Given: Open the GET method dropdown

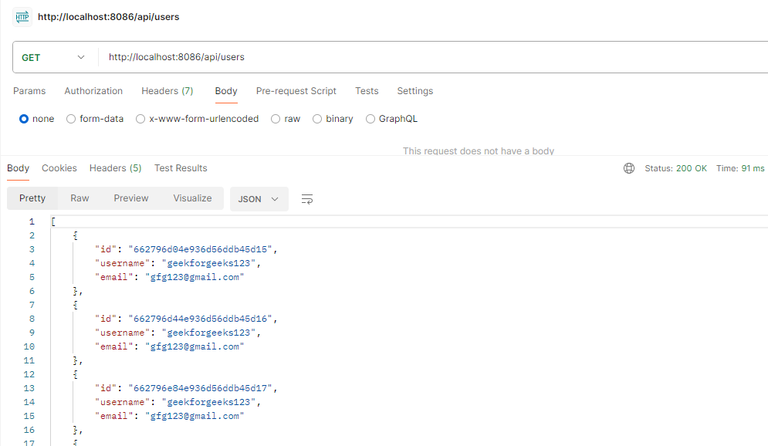Looking at the screenshot, I should (54, 57).
